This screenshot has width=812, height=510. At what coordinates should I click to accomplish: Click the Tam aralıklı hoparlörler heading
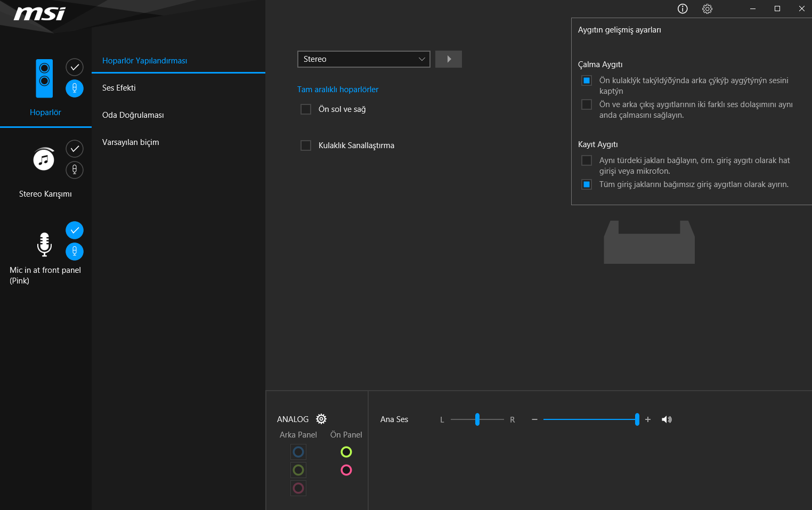(x=338, y=90)
